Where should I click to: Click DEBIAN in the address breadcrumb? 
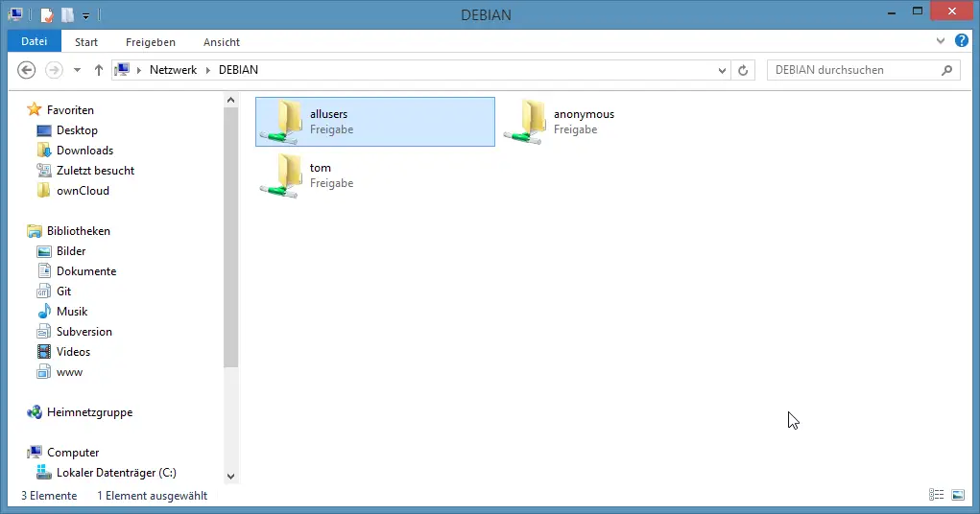(x=238, y=70)
